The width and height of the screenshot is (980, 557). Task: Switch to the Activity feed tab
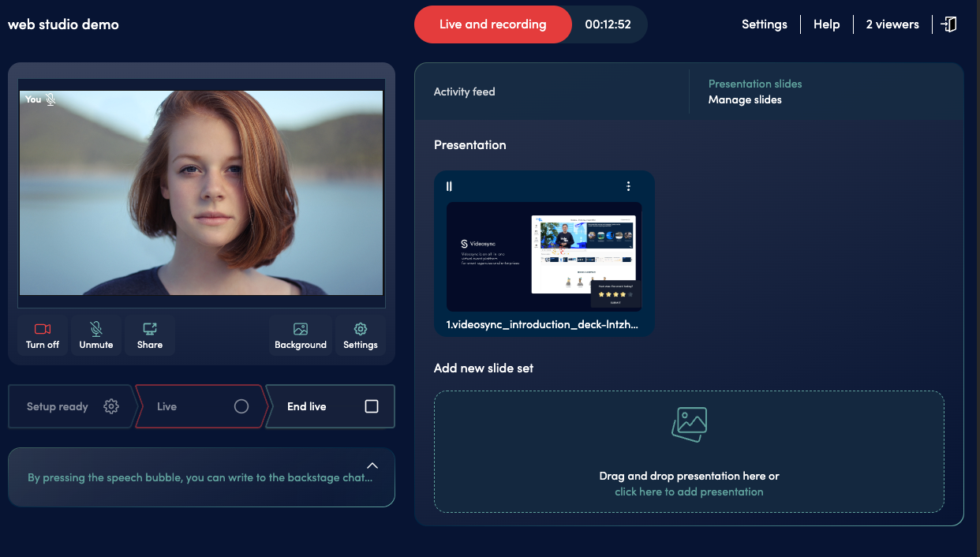[x=464, y=92]
